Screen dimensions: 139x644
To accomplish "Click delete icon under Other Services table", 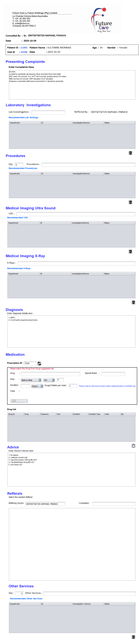I will (133, 637).
